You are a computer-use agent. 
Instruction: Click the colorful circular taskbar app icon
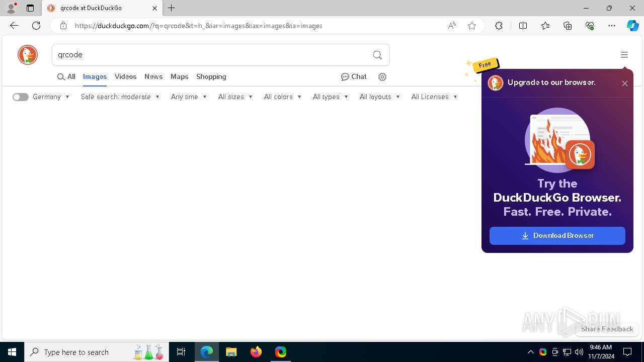[x=281, y=352]
